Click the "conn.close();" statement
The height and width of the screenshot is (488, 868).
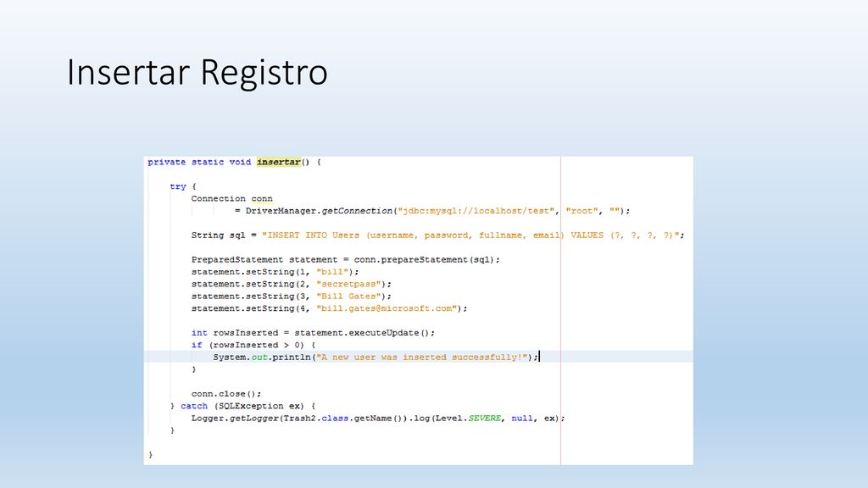pos(225,393)
